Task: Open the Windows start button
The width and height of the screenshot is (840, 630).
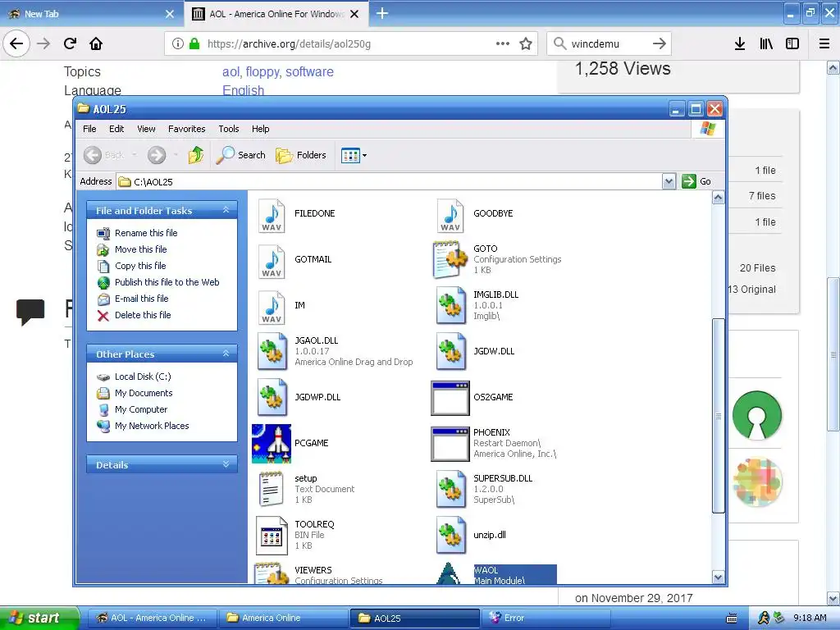Action: (x=39, y=618)
